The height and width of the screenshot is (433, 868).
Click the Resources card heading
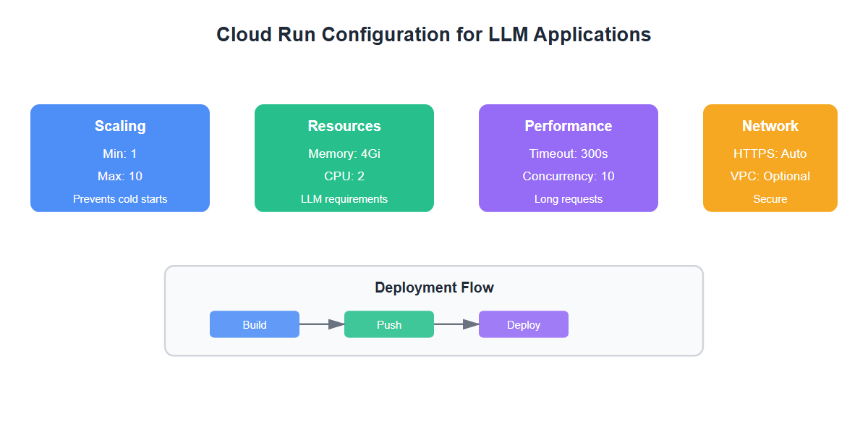pyautogui.click(x=344, y=126)
